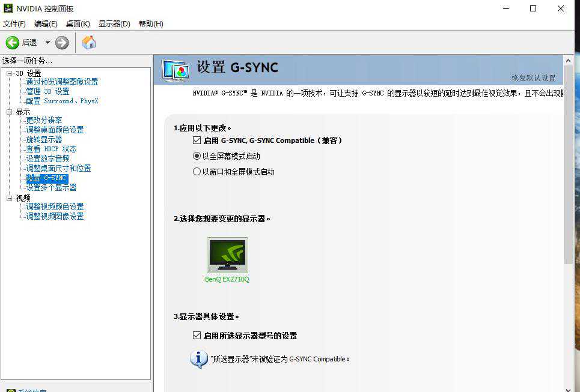Toggle 启用 G-SYNC, G-SYNC Compatible checkbox
This screenshot has width=580, height=392.
tap(197, 140)
